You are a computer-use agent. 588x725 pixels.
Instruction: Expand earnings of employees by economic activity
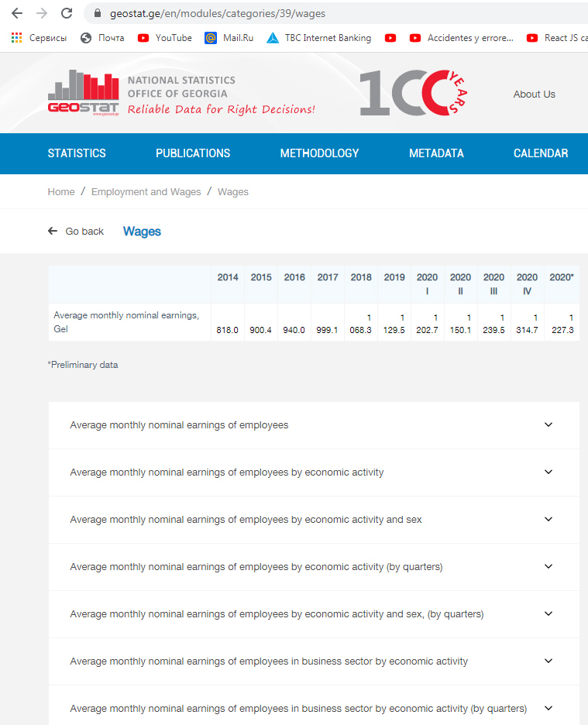314,472
